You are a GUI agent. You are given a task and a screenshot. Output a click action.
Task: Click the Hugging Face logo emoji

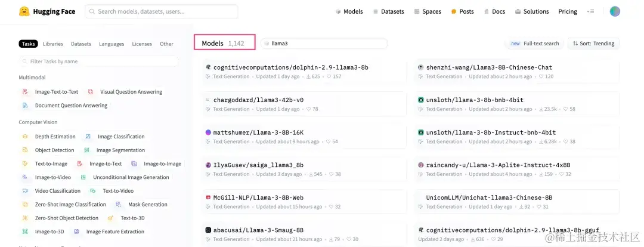tap(24, 11)
